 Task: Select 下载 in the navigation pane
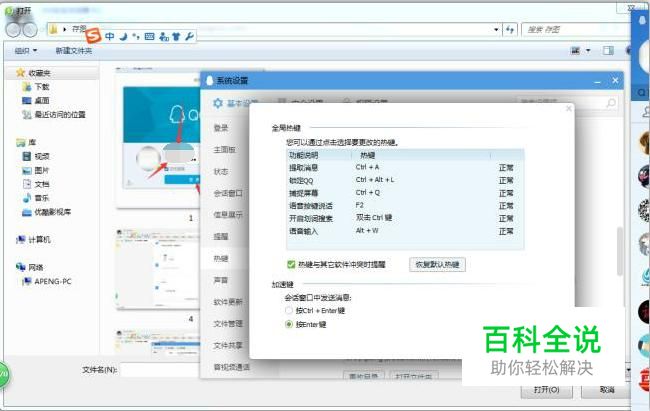coord(42,87)
